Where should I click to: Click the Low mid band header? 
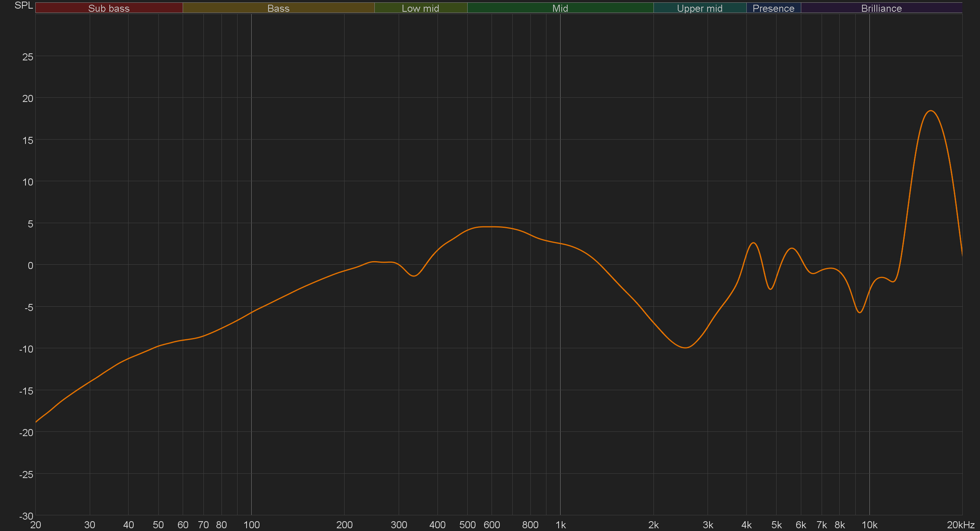tap(420, 8)
